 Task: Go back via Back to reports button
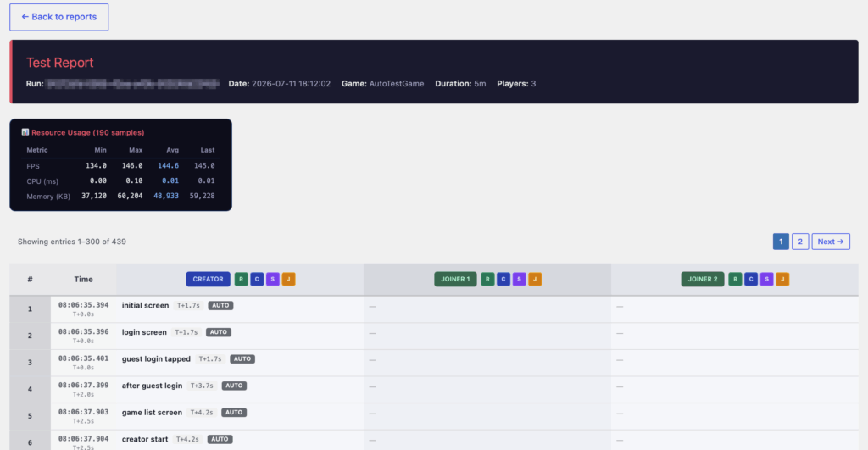58,17
